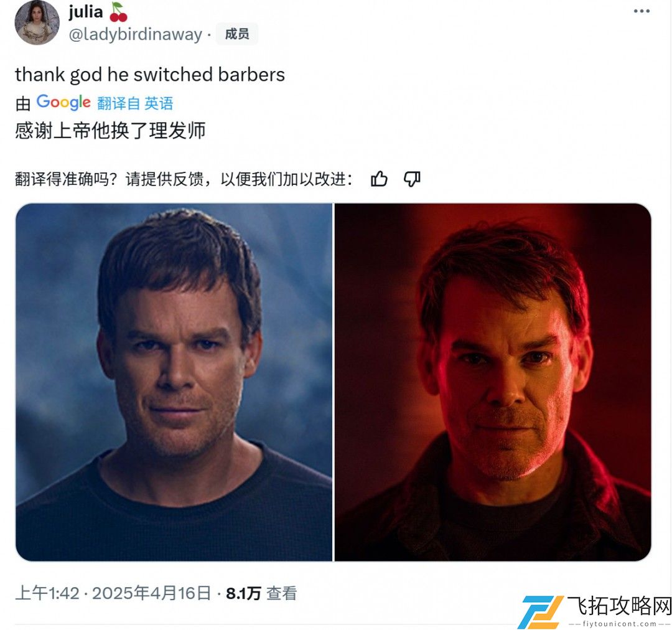Screen dimensions: 672x630
Task: Open the @ladybirdinaway handle link
Action: click(x=136, y=34)
